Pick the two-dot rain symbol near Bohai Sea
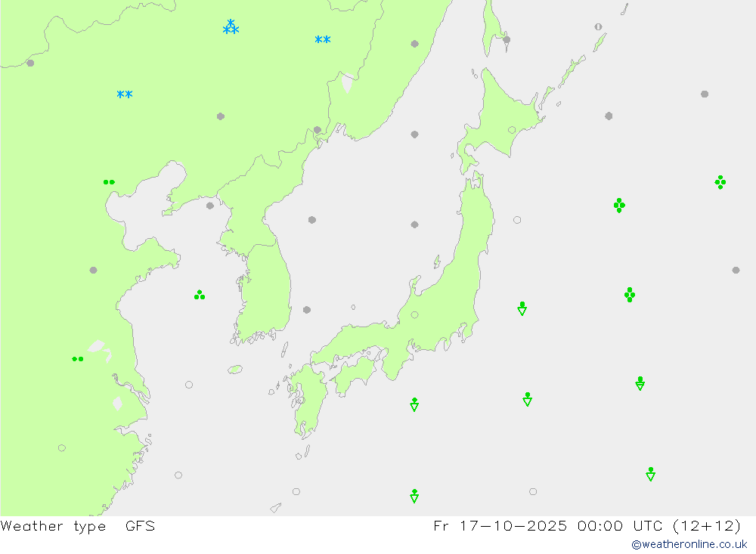The height and width of the screenshot is (554, 756). (x=109, y=182)
